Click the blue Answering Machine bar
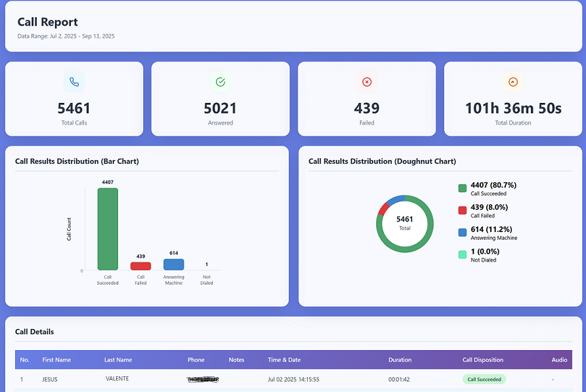The height and width of the screenshot is (392, 586). (x=173, y=264)
